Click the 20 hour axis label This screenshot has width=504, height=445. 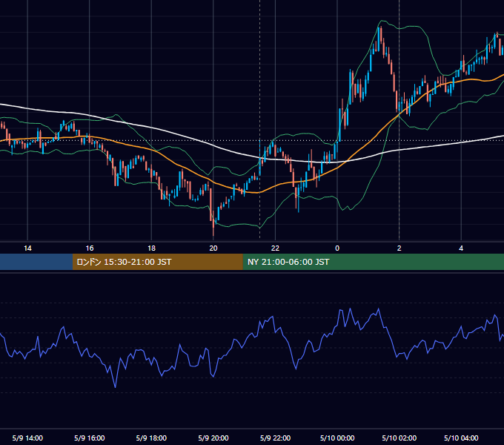click(x=213, y=248)
